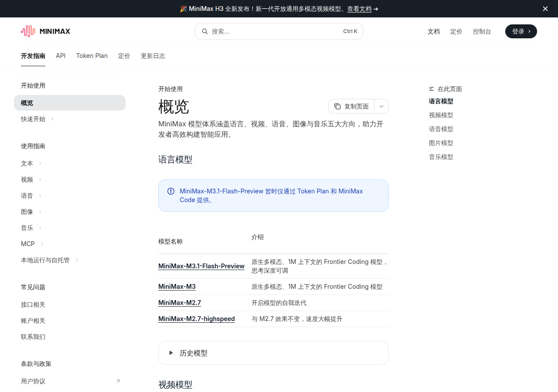Open 查看文档 link in the banner
The image size is (558, 392).
359,9
